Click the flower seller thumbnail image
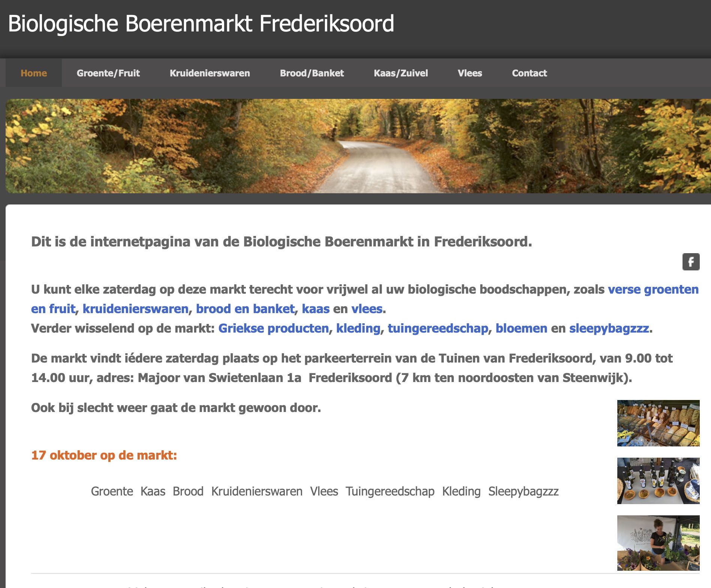 [x=658, y=543]
